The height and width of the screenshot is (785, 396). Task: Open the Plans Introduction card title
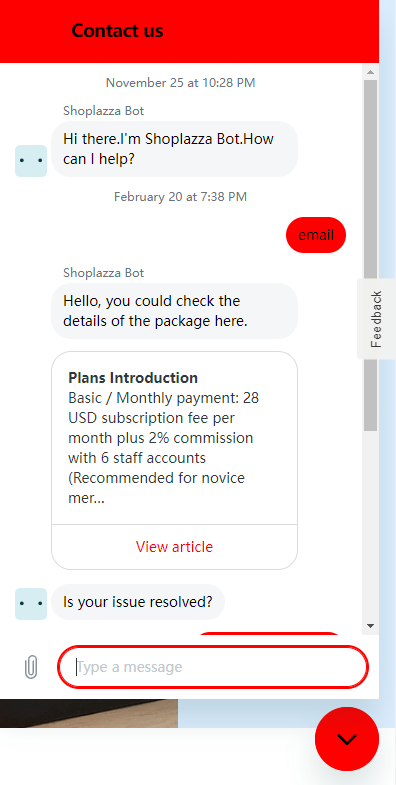tap(133, 377)
